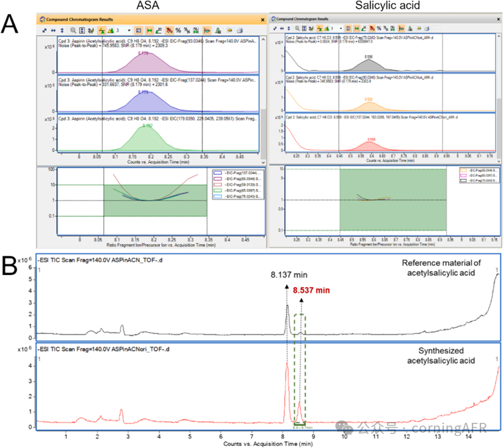503x448 pixels.
Task: Click magnifier unzoom icon in ASA window
Action: pyautogui.click(x=73, y=30)
